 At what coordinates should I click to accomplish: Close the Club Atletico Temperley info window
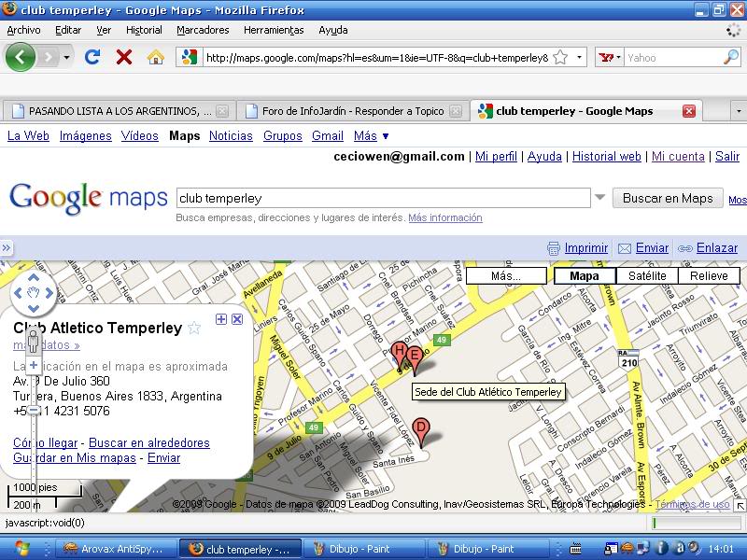(237, 319)
